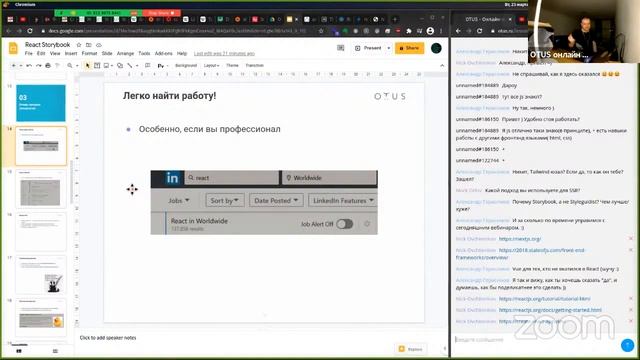Open the Present options dropdown arrow
640x360 pixels.
[388, 48]
